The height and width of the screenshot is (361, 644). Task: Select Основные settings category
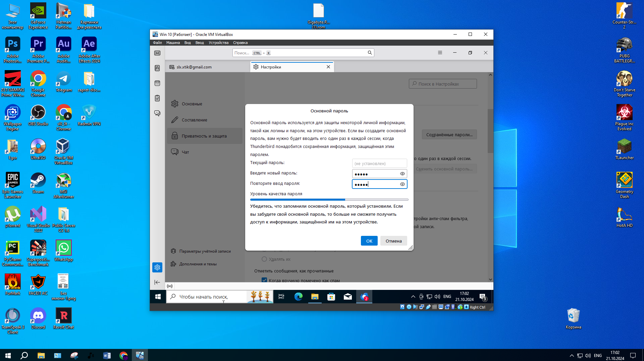click(x=205, y=104)
